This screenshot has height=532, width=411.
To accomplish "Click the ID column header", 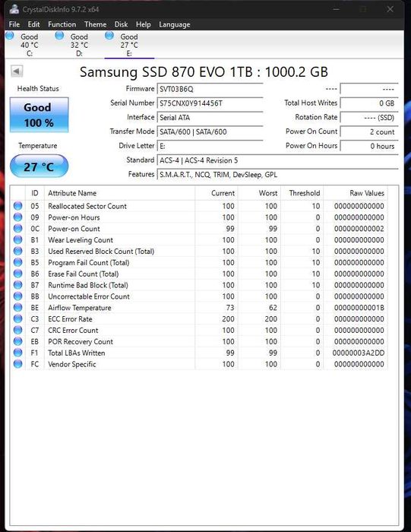I will pos(35,193).
